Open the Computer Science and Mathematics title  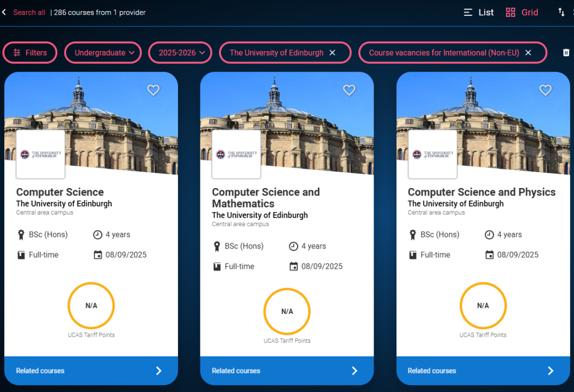point(266,198)
